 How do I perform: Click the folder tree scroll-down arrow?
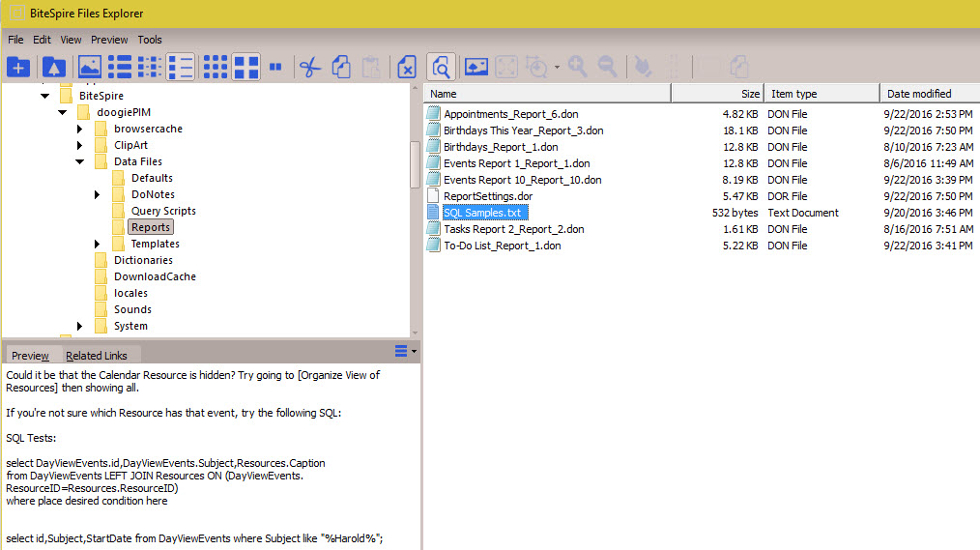pyautogui.click(x=415, y=333)
